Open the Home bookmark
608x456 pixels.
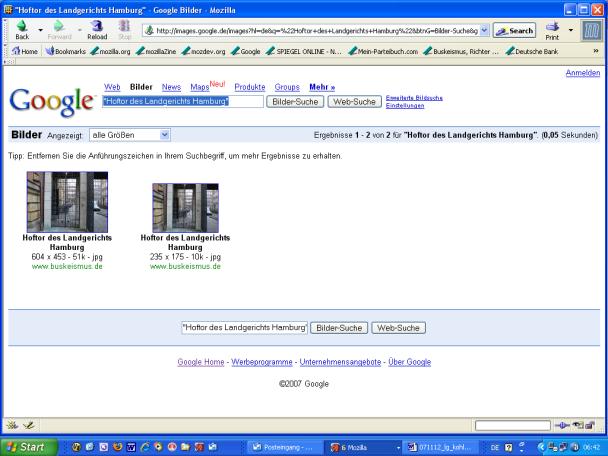pos(25,51)
